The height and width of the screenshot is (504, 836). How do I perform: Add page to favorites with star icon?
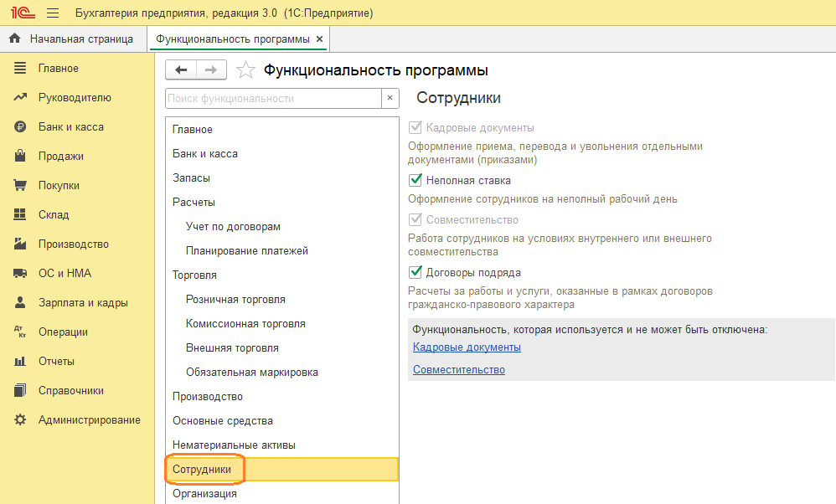click(245, 70)
